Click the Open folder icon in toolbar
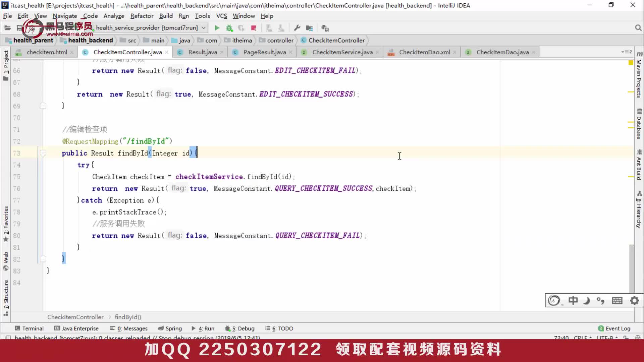644x362 pixels. pos(7,28)
